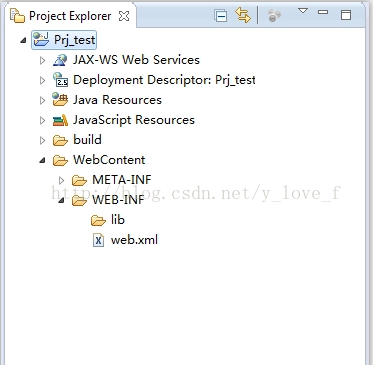
Task: Click the greyed-out working set icon
Action: point(274,15)
